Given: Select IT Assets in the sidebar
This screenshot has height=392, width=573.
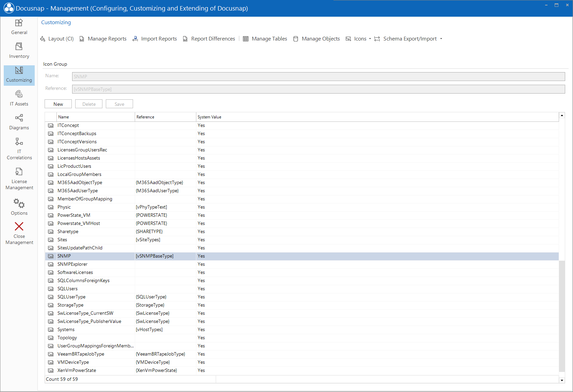Looking at the screenshot, I should 19,98.
